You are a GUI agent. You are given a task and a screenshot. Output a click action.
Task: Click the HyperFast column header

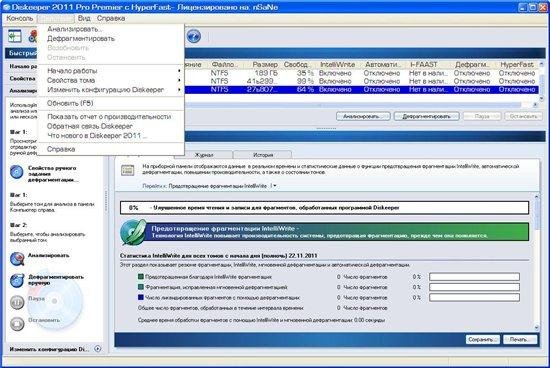click(x=517, y=65)
